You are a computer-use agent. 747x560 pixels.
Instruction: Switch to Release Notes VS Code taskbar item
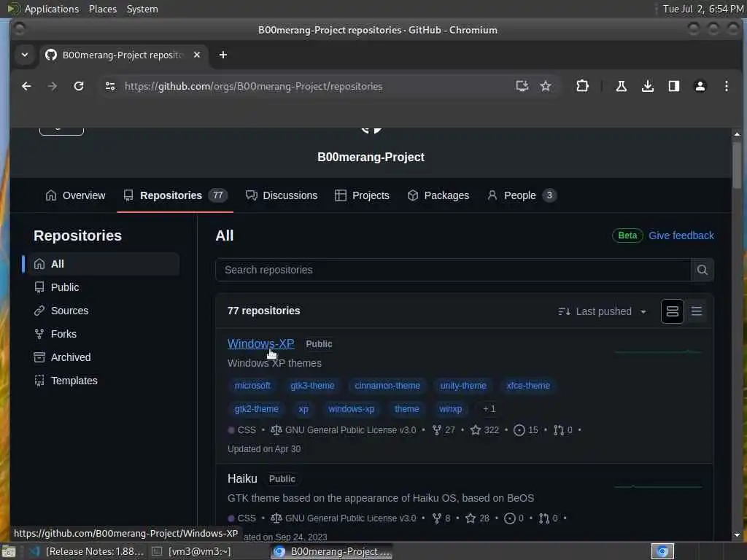(87, 551)
